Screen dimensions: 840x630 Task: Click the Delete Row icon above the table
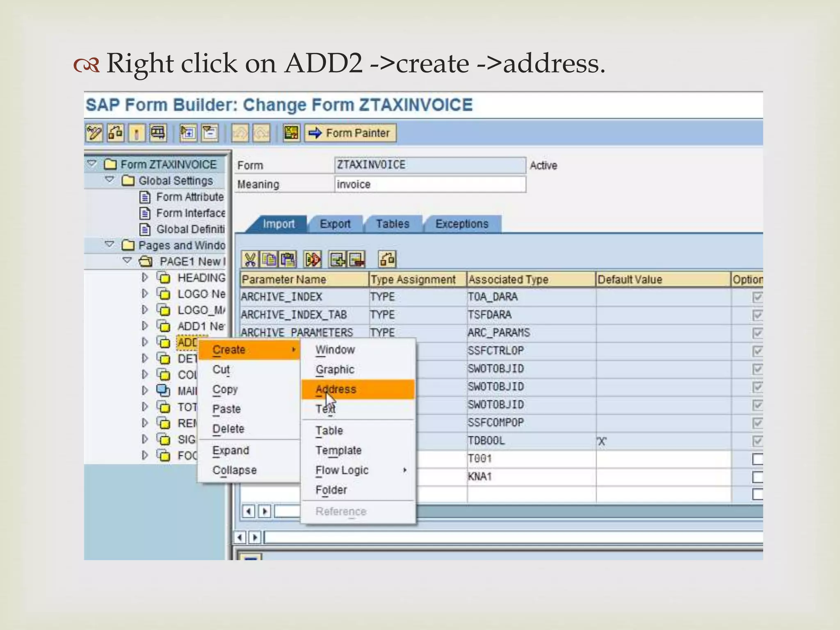click(x=356, y=259)
